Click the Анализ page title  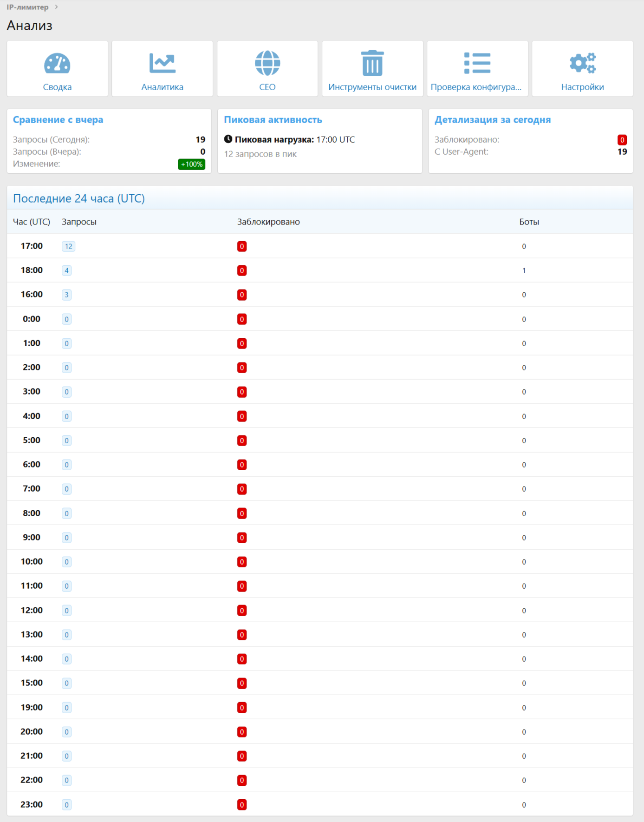point(30,25)
